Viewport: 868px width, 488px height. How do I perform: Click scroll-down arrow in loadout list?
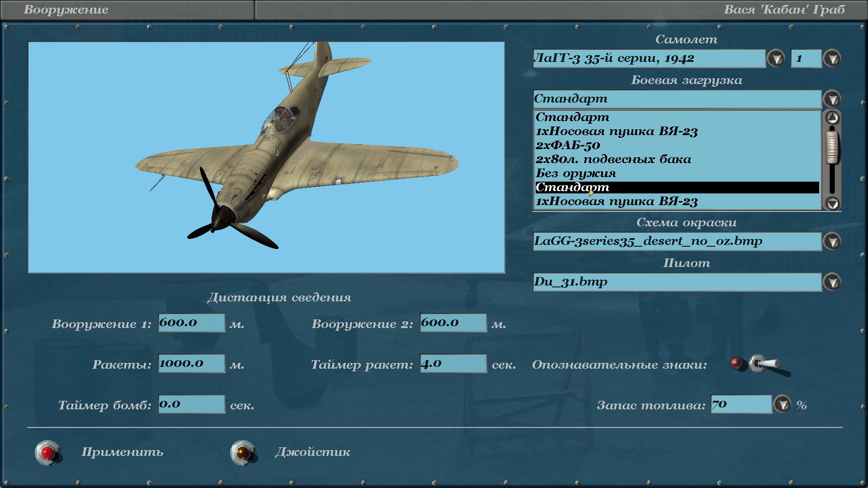coord(832,203)
